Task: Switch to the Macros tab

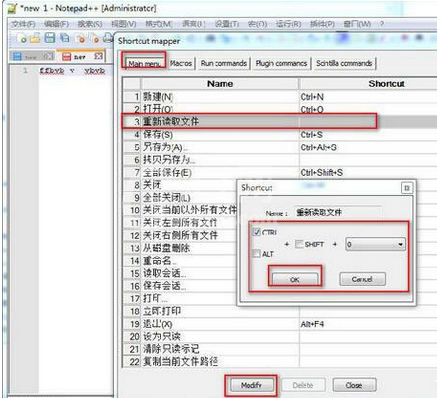Action: tap(181, 63)
